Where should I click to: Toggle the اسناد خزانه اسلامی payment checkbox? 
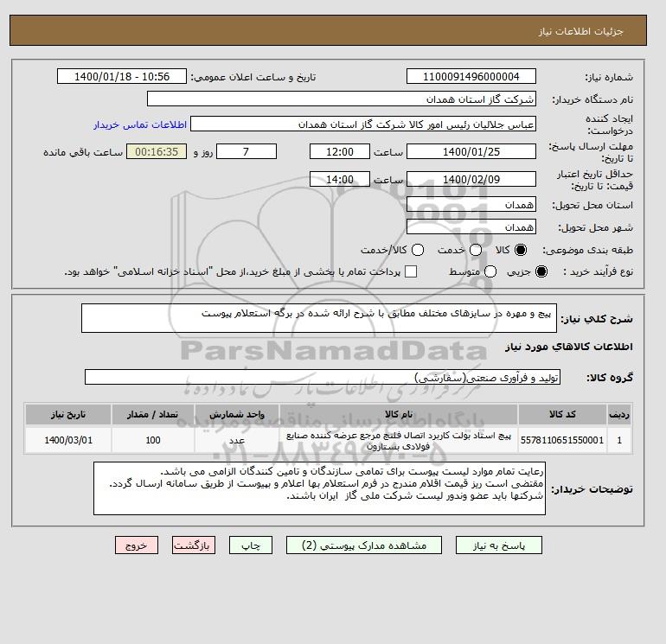411,271
